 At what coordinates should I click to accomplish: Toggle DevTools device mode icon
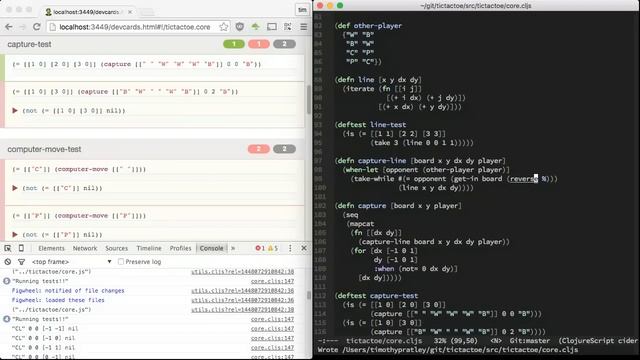pos(21,248)
